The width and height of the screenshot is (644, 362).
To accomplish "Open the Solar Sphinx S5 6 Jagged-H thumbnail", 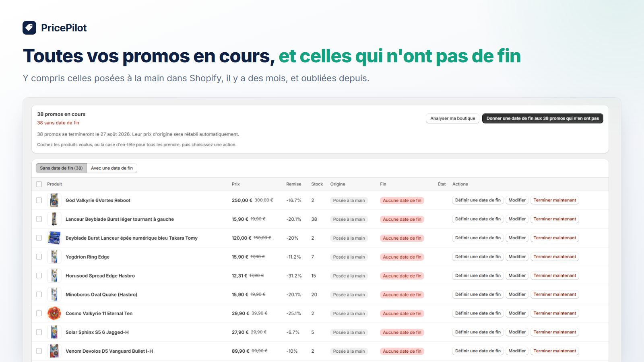I will pos(54,332).
